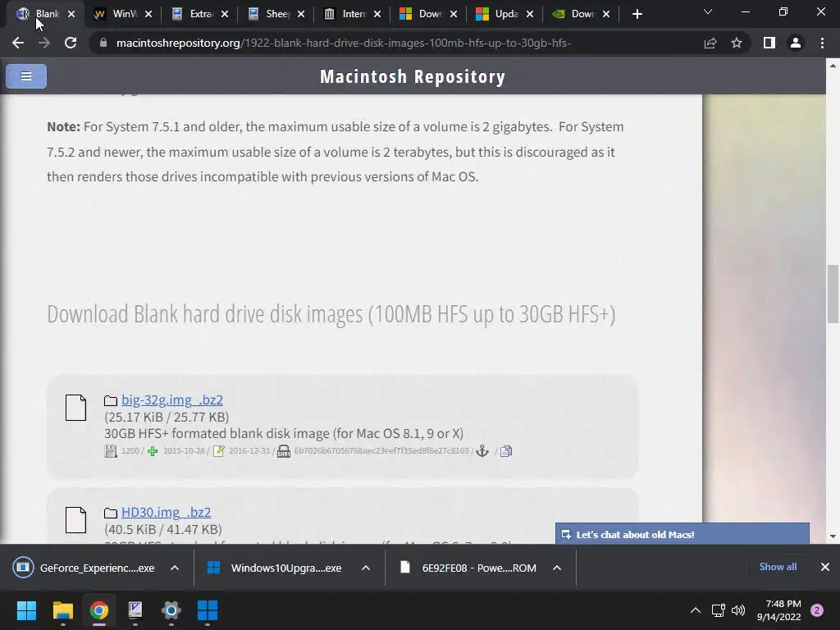Open a new browser tab
Screen dimensions: 840x630
pos(637,14)
